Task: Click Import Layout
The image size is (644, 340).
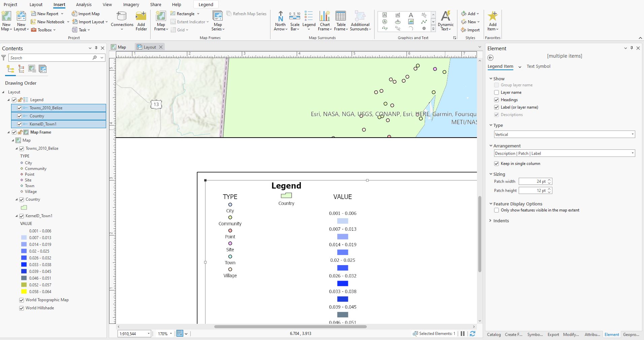Action: [x=89, y=22]
